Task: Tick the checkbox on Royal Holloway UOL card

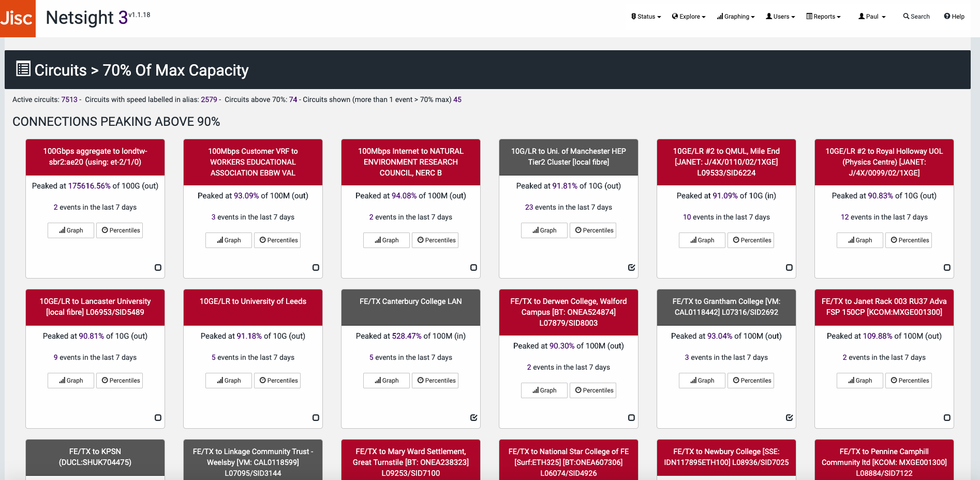Action: coord(947,268)
